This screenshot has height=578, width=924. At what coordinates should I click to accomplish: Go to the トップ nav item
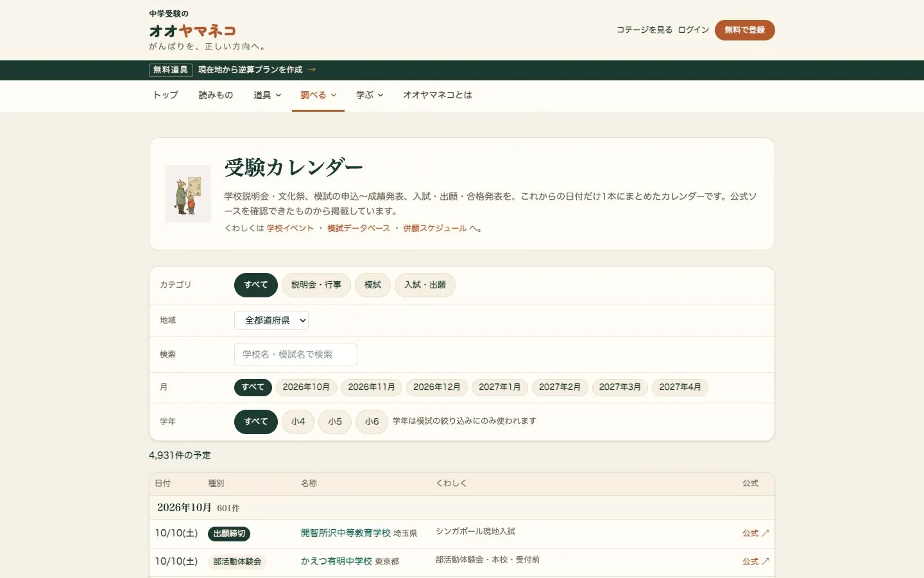point(166,95)
